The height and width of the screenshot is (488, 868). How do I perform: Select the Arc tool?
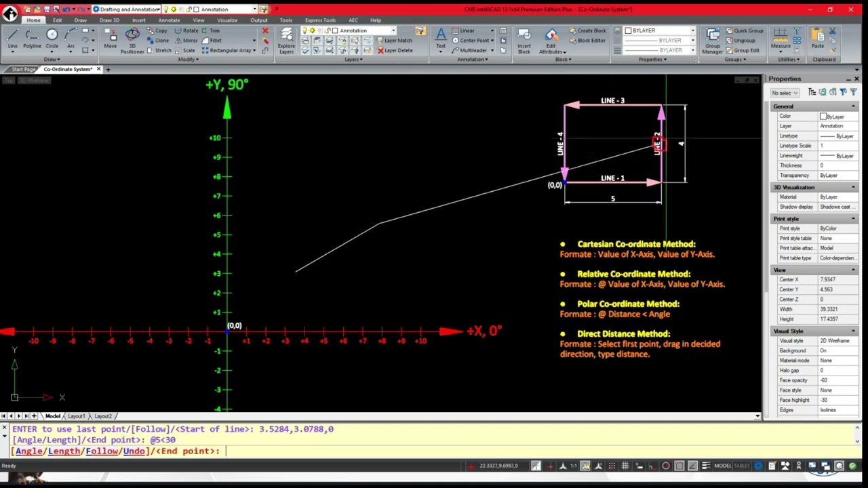tap(71, 39)
